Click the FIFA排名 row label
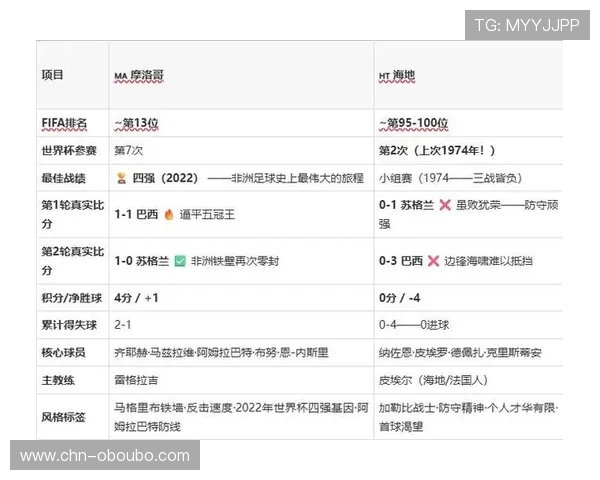Viewport: 600px width, 480px height. point(64,123)
